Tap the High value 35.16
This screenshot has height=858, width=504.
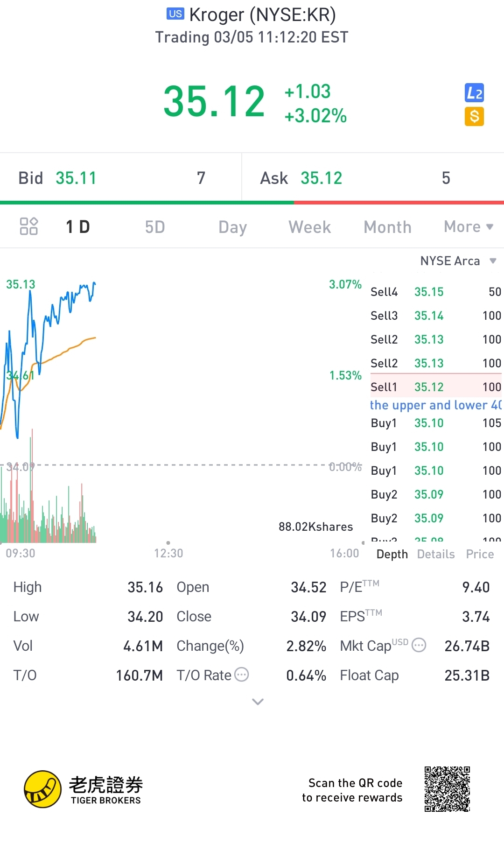click(x=145, y=587)
